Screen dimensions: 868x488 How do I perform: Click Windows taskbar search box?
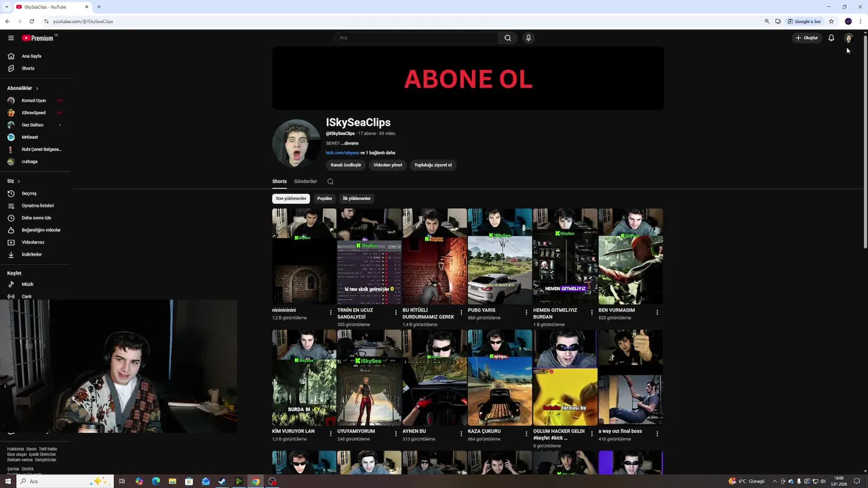pos(64,481)
